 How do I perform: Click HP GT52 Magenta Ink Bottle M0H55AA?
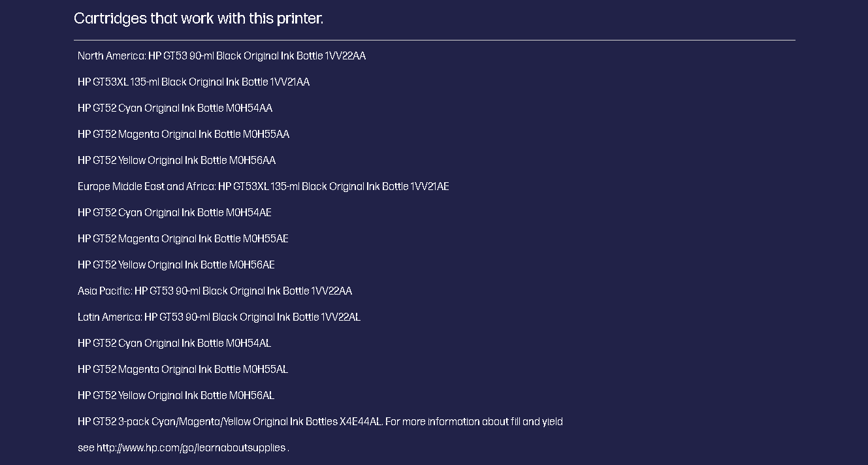tap(184, 135)
